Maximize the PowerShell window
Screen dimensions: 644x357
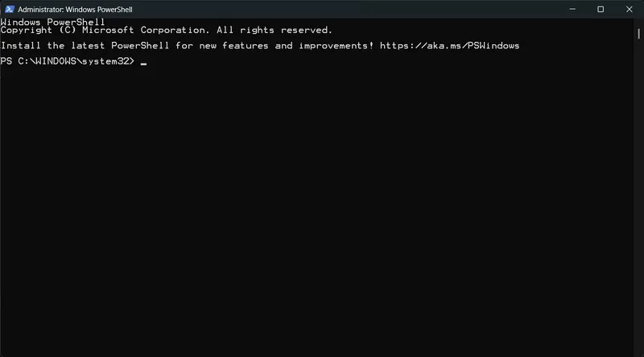tap(601, 9)
